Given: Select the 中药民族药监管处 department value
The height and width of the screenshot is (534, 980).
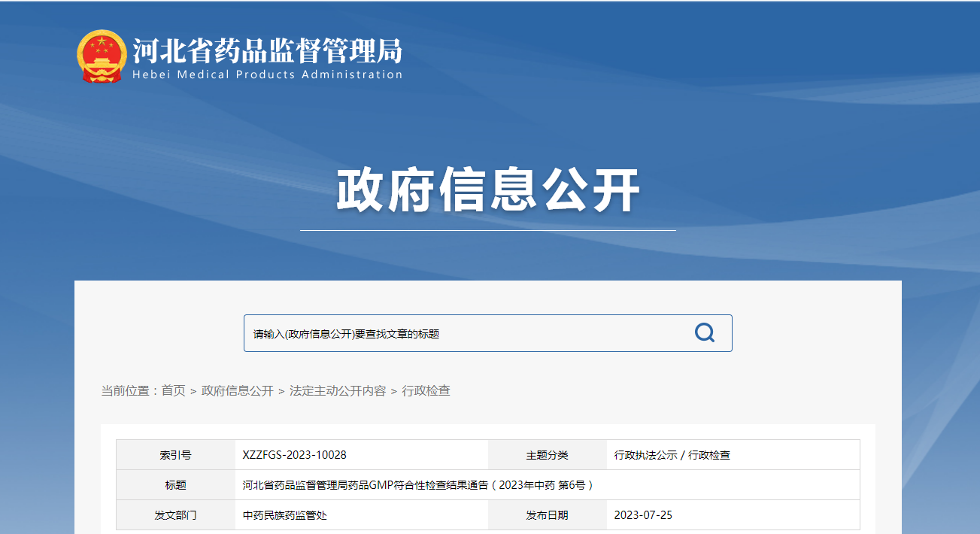Looking at the screenshot, I should tap(285, 515).
